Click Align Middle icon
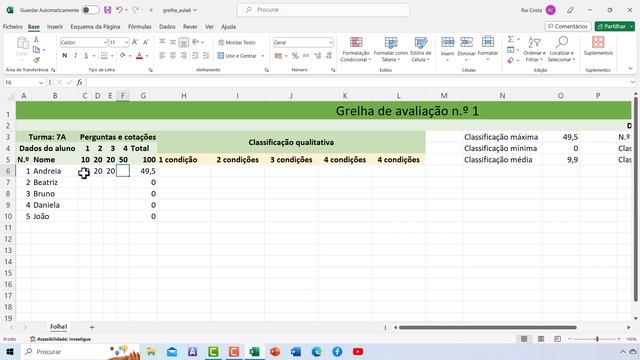The height and width of the screenshot is (360, 640). click(173, 42)
